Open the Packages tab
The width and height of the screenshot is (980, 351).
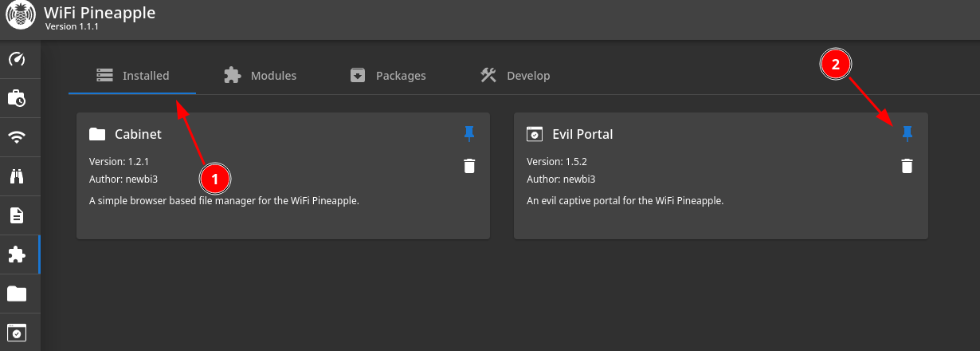tap(388, 76)
